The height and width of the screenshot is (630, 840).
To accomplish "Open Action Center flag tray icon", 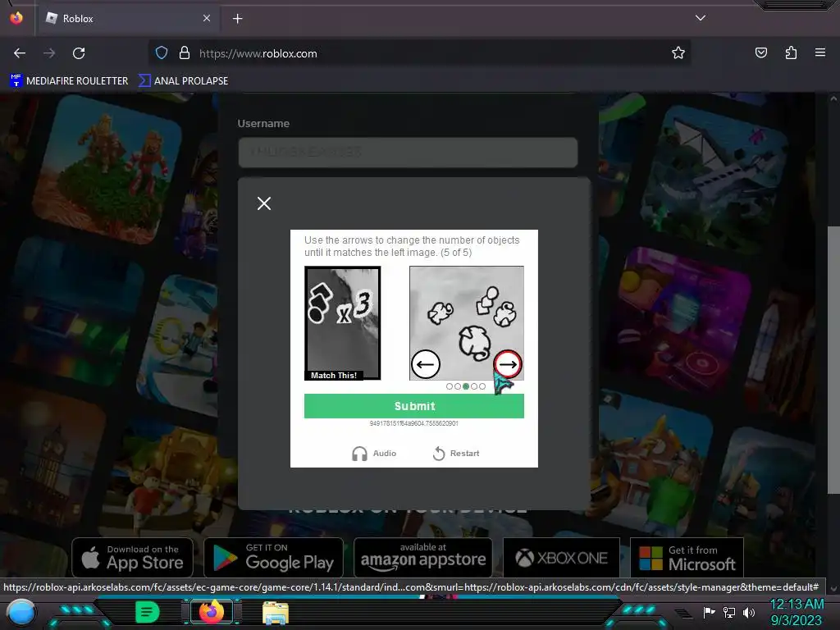I will (x=709, y=612).
